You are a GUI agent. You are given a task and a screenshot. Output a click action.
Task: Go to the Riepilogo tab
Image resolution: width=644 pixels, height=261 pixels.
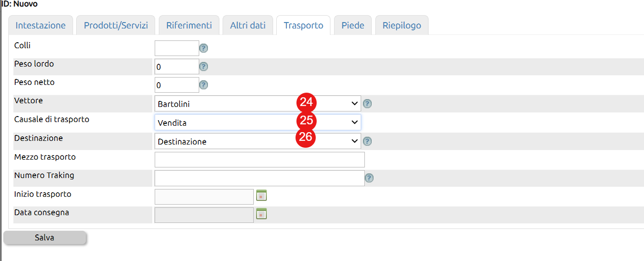point(402,25)
